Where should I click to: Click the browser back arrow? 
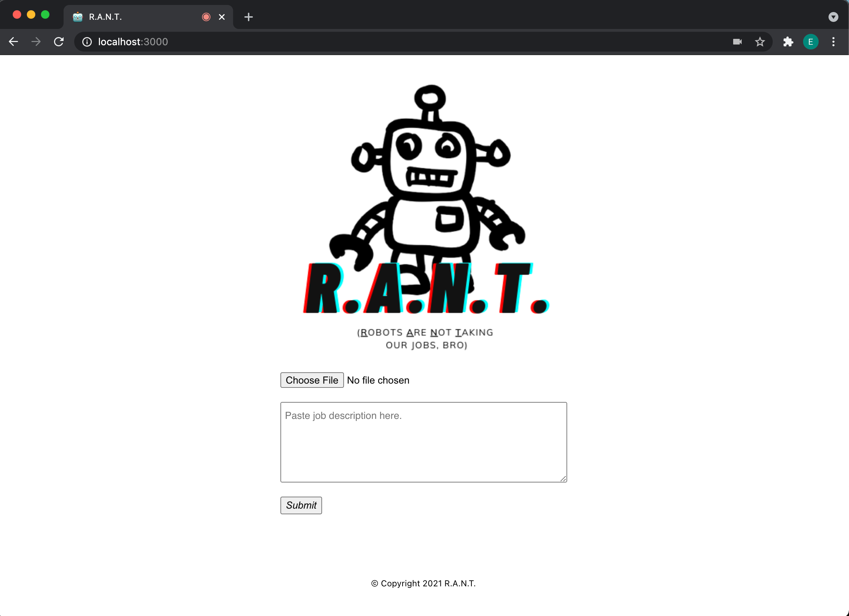pyautogui.click(x=13, y=42)
